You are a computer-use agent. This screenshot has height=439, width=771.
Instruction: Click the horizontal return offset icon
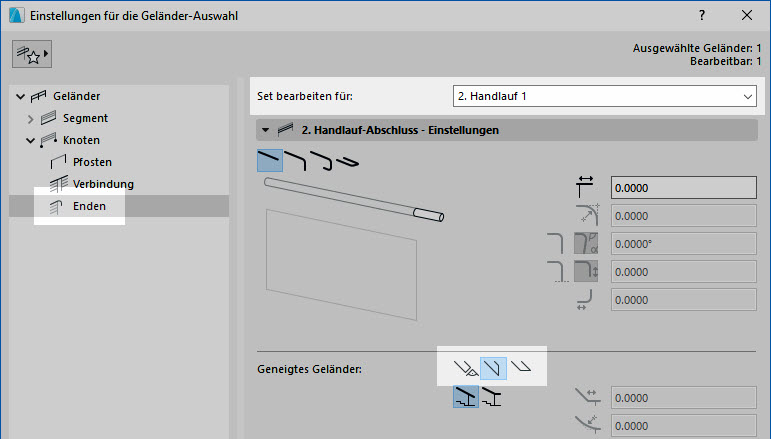point(584,299)
